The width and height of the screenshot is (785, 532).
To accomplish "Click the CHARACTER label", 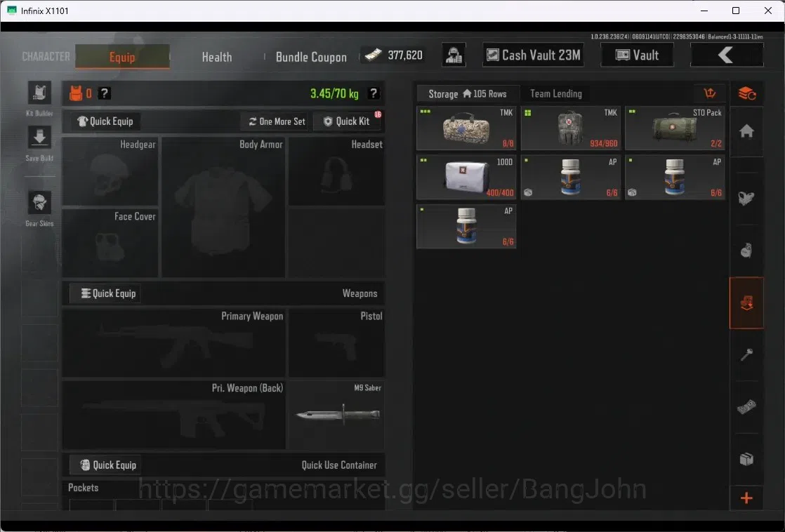I will click(x=46, y=57).
